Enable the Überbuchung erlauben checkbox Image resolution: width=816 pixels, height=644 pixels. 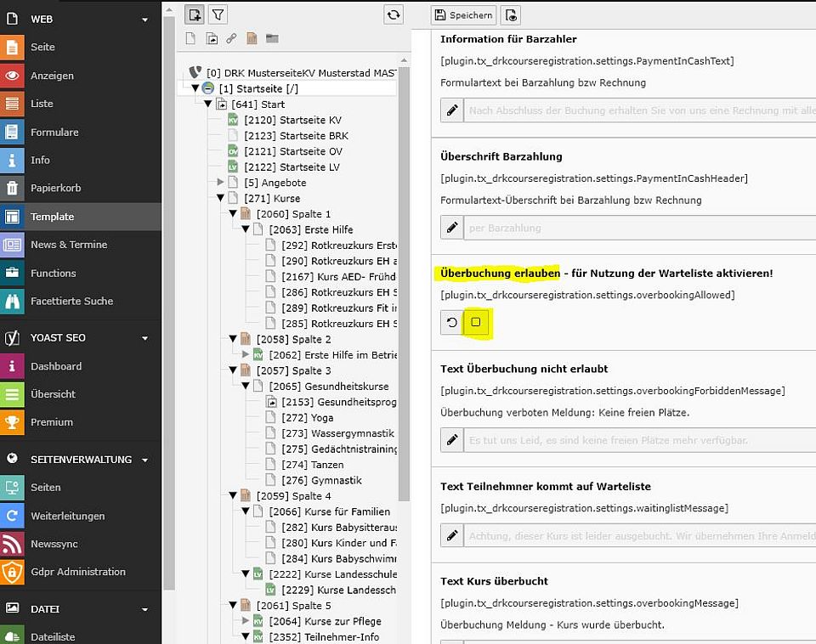(476, 322)
